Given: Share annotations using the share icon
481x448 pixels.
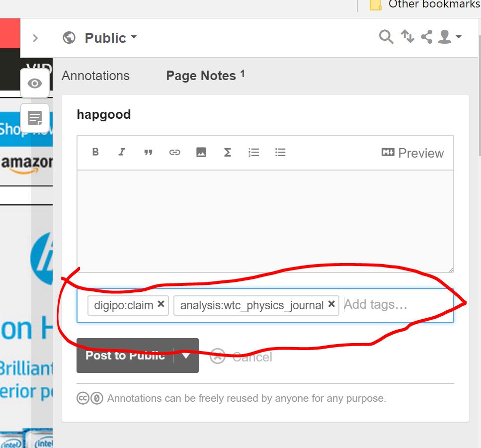Looking at the screenshot, I should (x=426, y=37).
